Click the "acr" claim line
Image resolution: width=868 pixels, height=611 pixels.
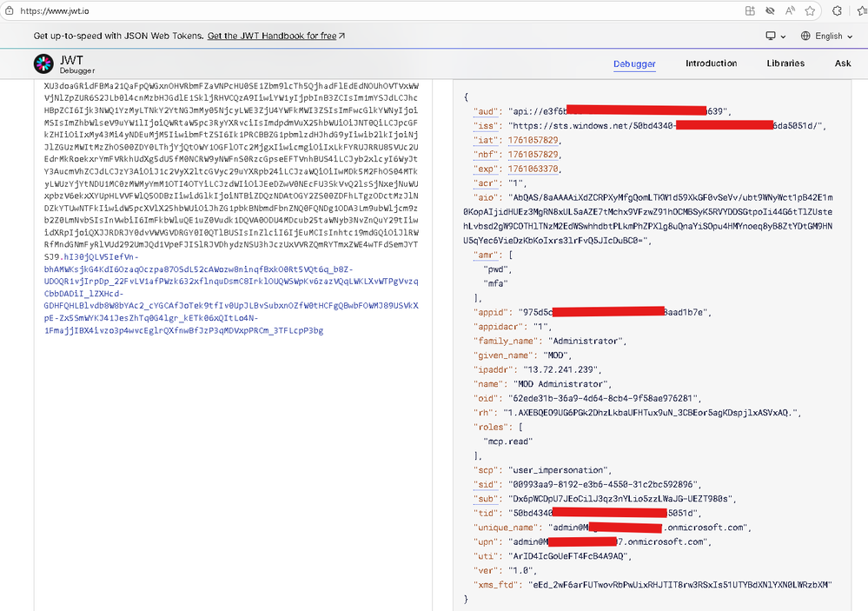click(x=500, y=183)
